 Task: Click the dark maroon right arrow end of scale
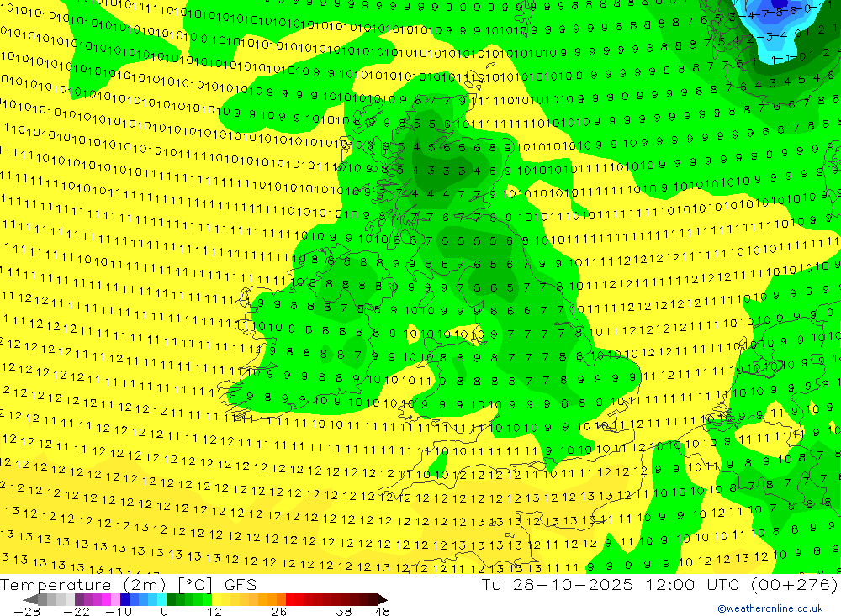coord(383,600)
